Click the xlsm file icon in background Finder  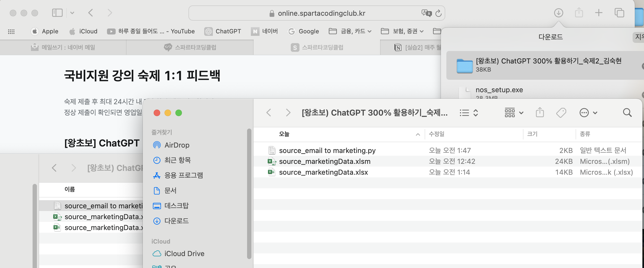57,217
